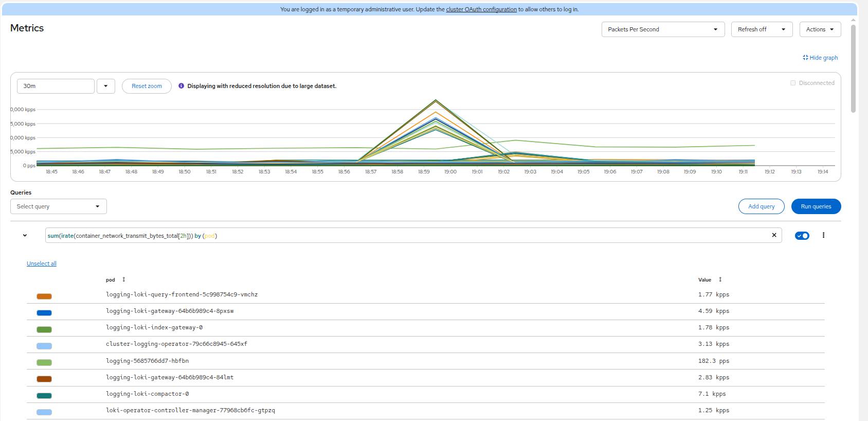Open the query kebab menu
868x421 pixels.
pyautogui.click(x=823, y=235)
